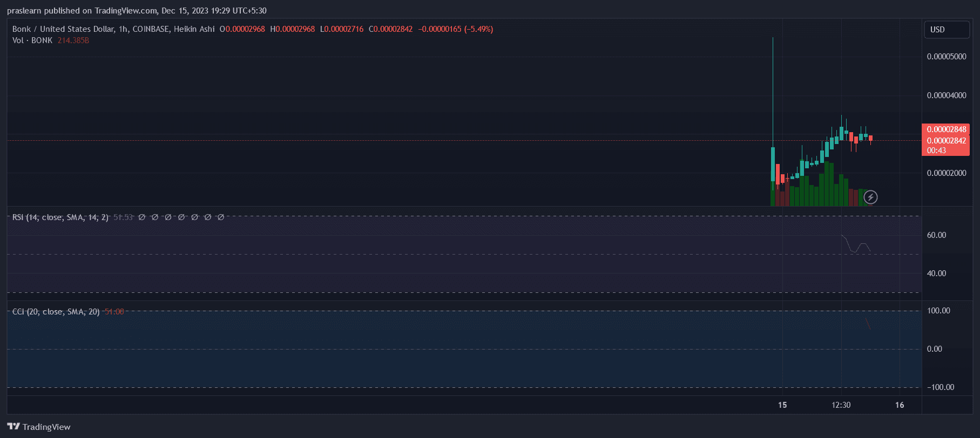Select the red CCI line segment

coord(868,323)
